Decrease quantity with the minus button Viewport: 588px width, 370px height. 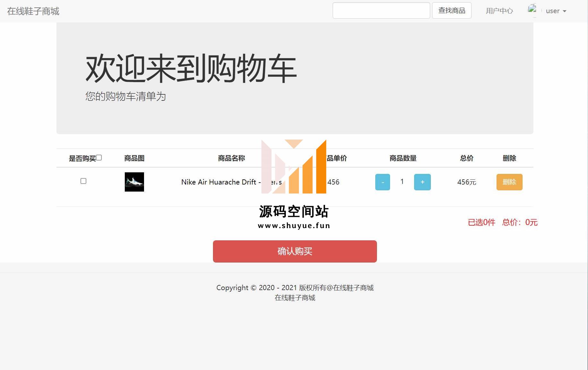[x=382, y=182]
